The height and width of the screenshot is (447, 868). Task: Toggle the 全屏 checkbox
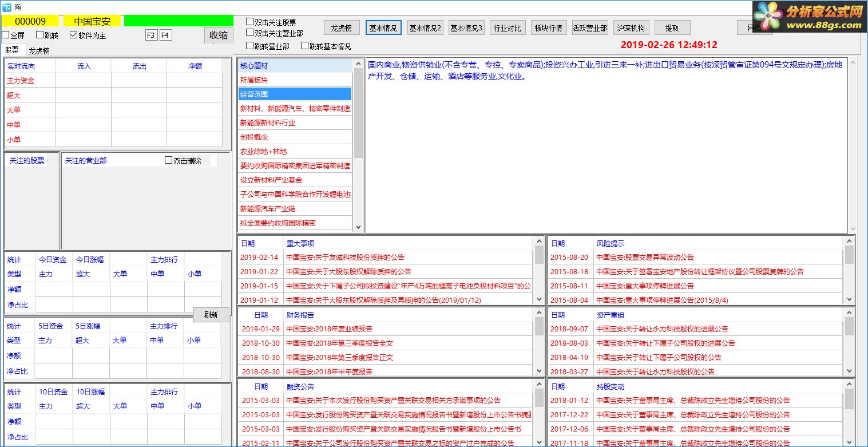(5, 35)
